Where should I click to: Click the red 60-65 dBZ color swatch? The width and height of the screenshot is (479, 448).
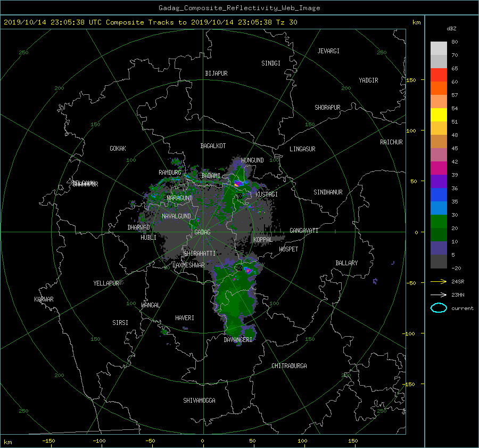(439, 75)
